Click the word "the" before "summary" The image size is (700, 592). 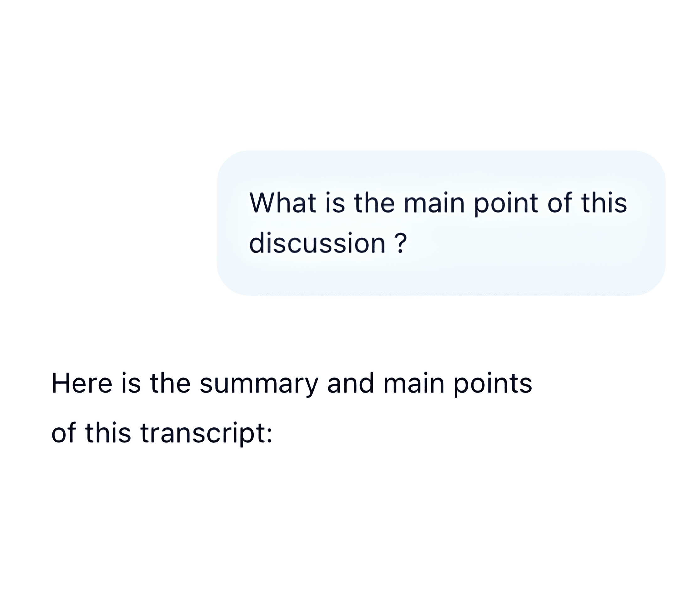click(170, 383)
